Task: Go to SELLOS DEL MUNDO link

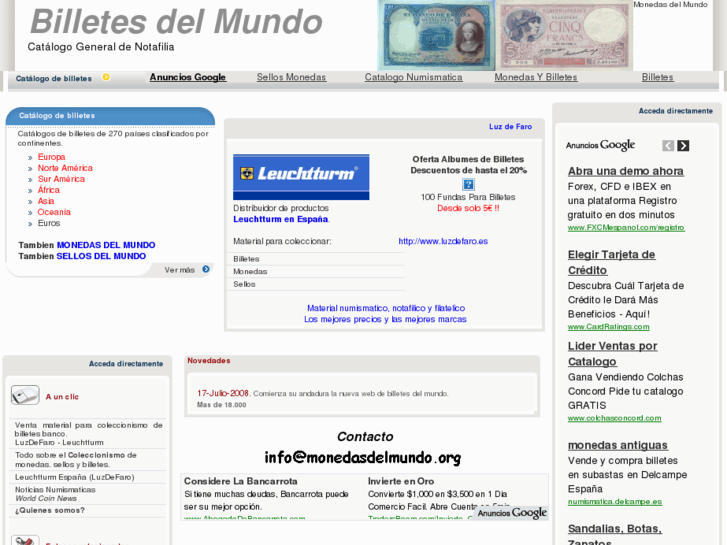Action: click(101, 256)
